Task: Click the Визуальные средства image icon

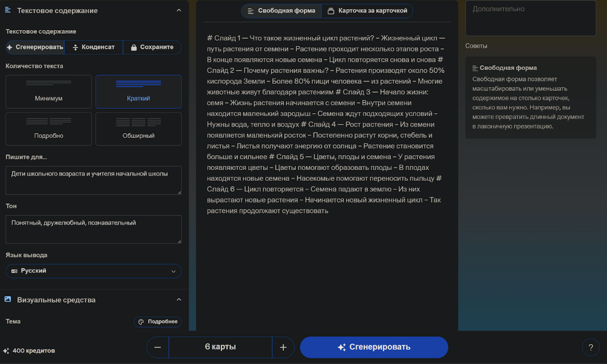Action: click(8, 299)
